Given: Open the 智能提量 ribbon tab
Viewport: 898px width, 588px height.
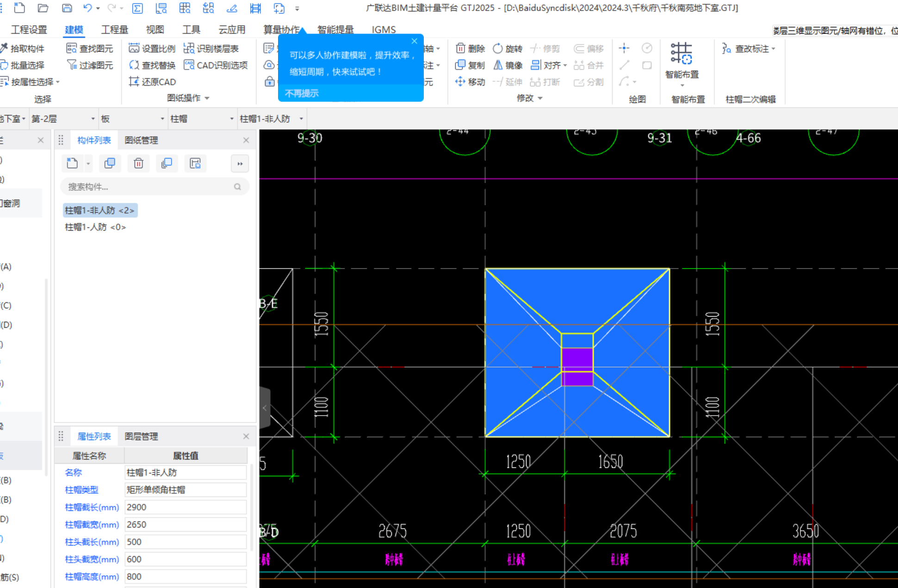Looking at the screenshot, I should click(335, 30).
